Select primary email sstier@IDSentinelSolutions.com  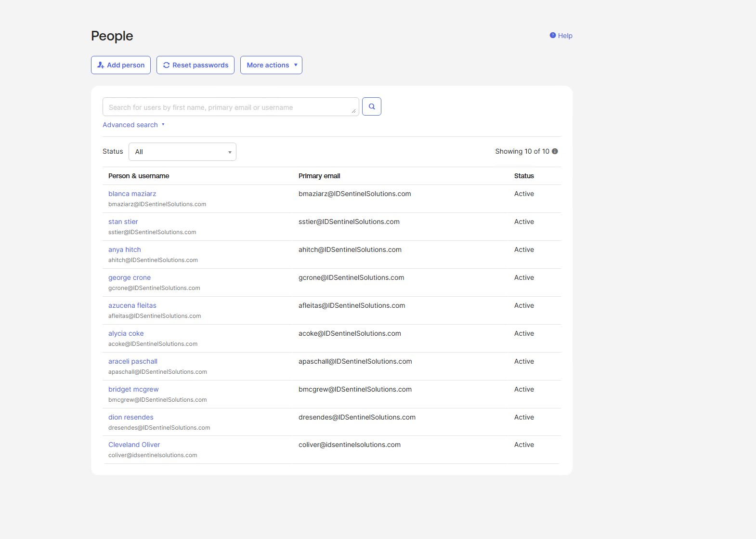349,222
